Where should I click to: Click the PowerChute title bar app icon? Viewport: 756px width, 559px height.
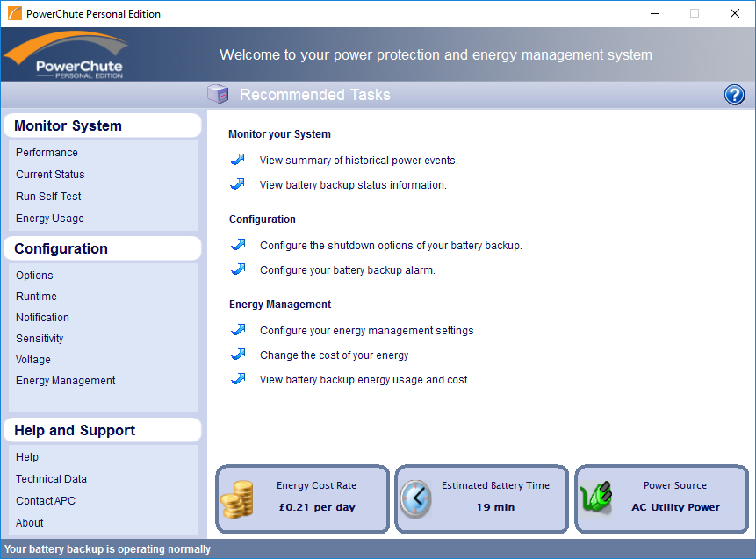[15, 13]
